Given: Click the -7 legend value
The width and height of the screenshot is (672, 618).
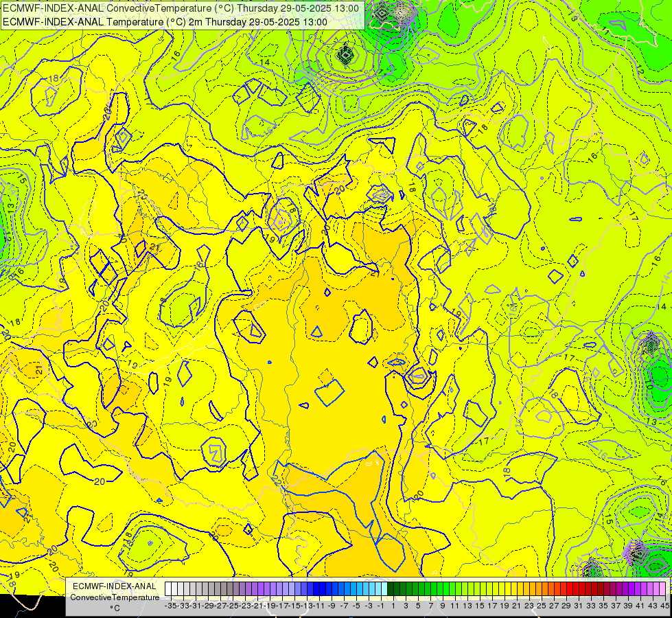Looking at the screenshot, I should pos(344,606).
